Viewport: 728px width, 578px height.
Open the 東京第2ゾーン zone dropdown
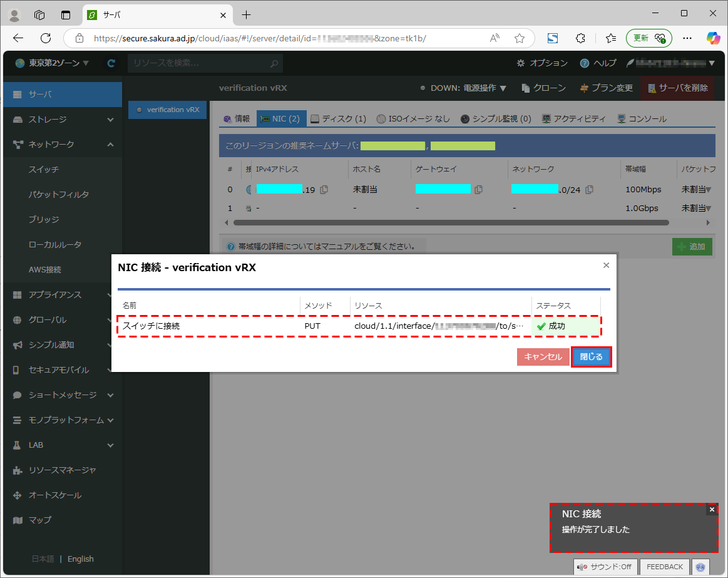coord(52,63)
